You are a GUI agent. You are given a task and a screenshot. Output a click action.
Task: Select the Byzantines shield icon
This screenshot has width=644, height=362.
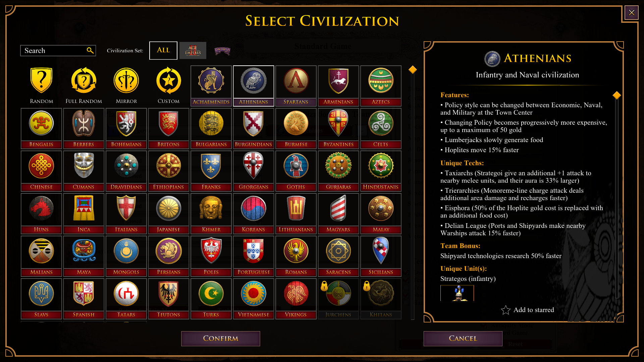click(338, 128)
